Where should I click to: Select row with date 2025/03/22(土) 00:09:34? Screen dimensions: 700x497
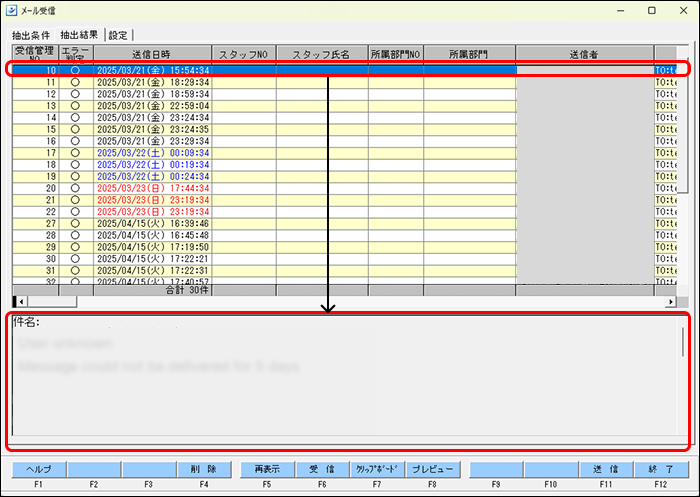tap(345, 153)
